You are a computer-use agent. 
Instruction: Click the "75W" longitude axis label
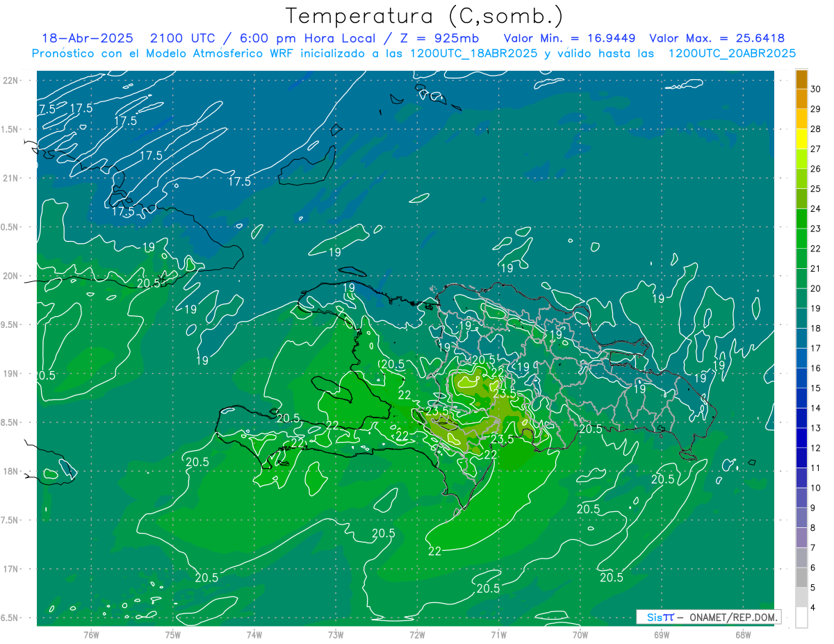click(173, 634)
